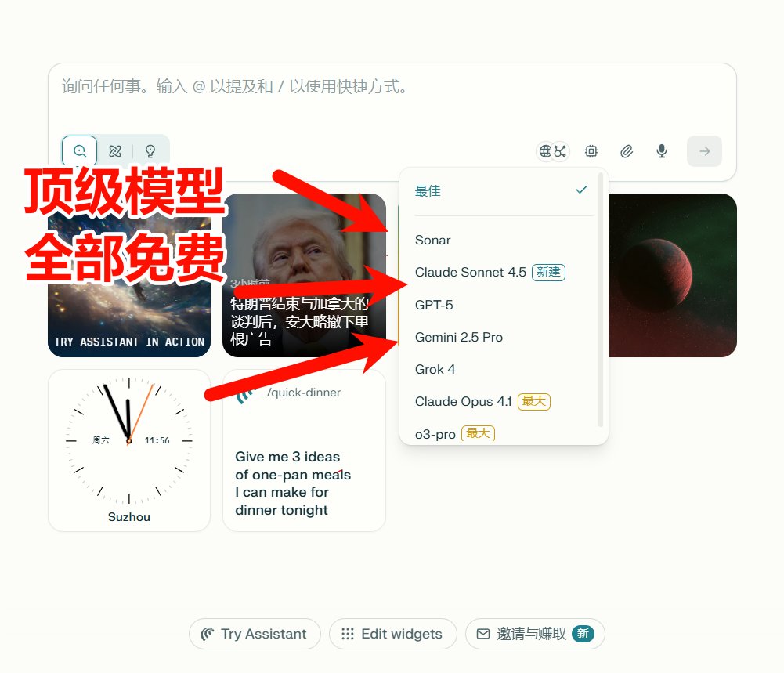
Task: Attach a file with the paperclip icon
Action: click(x=627, y=151)
